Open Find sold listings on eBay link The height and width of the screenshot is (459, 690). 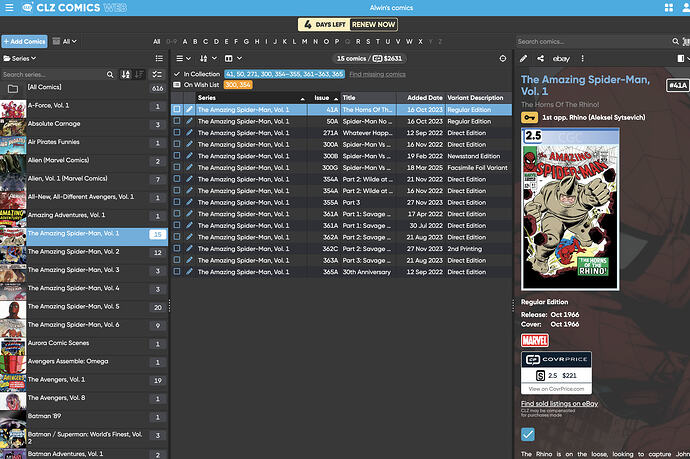click(x=559, y=403)
